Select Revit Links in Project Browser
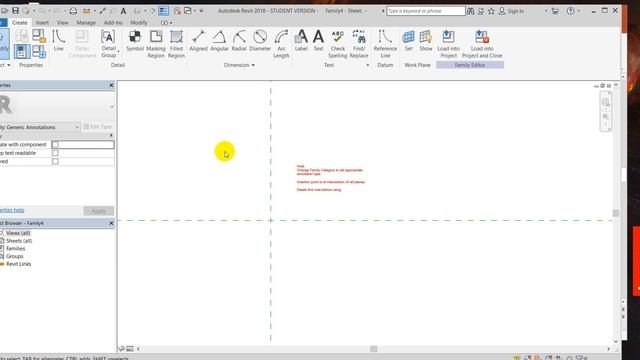This screenshot has width=640, height=360. (18, 264)
